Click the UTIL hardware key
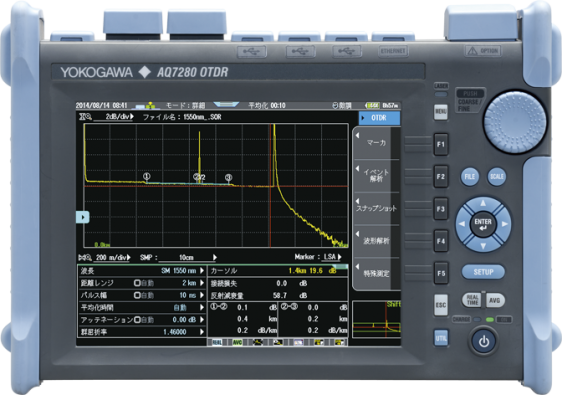Image resolution: width=562 pixels, height=395 pixels. click(x=441, y=338)
